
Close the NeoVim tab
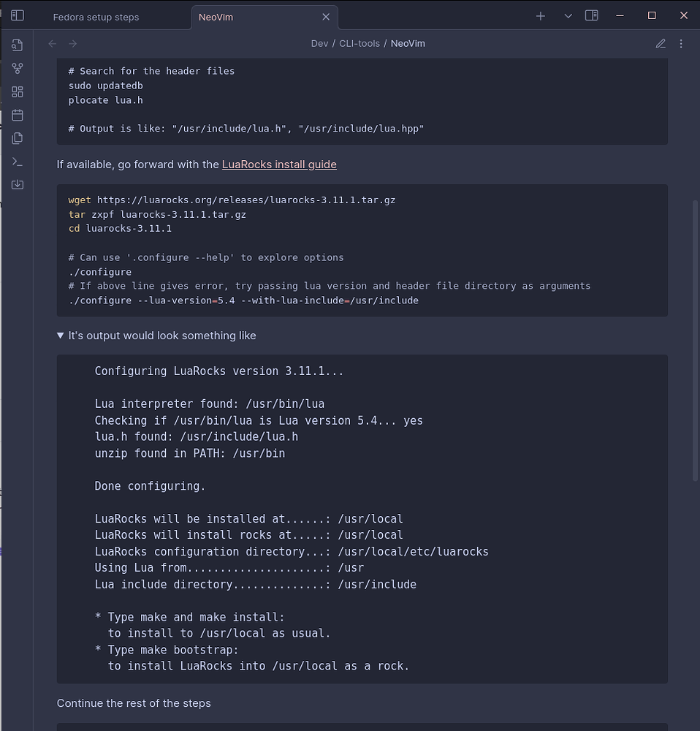(326, 17)
